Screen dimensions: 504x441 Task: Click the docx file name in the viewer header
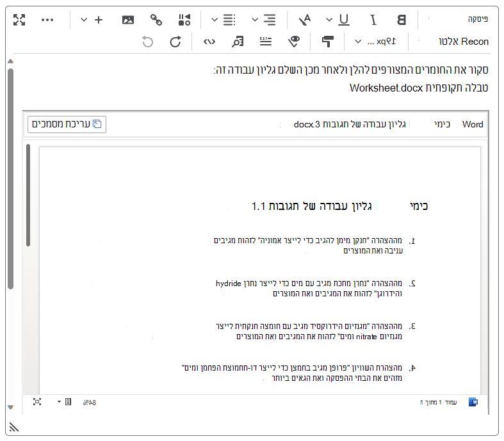(350, 124)
